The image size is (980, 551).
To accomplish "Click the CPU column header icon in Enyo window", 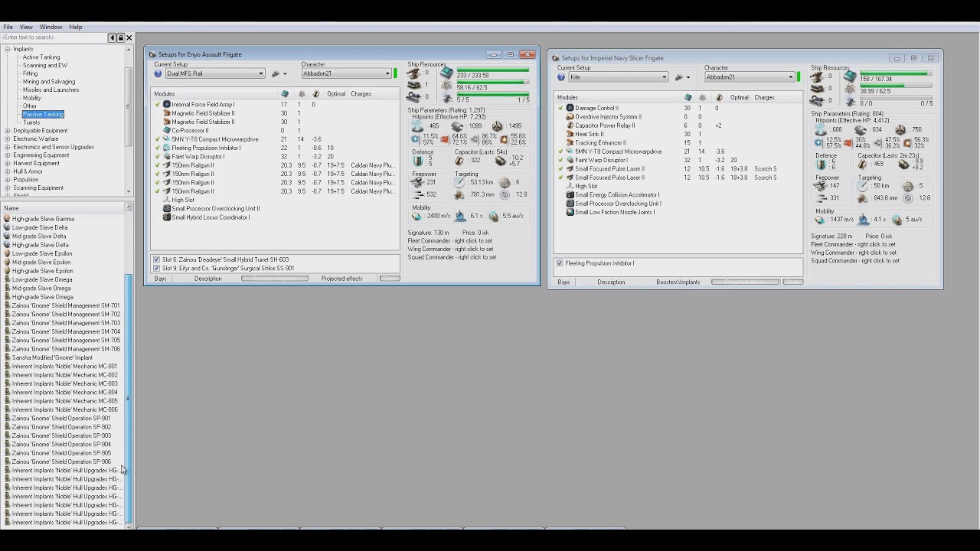I will (x=285, y=94).
